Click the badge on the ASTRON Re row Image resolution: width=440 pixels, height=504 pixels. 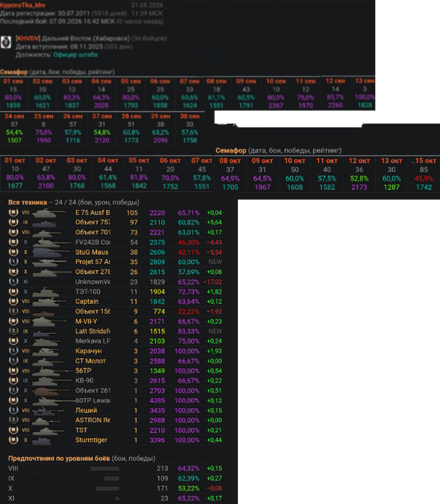[13, 420]
